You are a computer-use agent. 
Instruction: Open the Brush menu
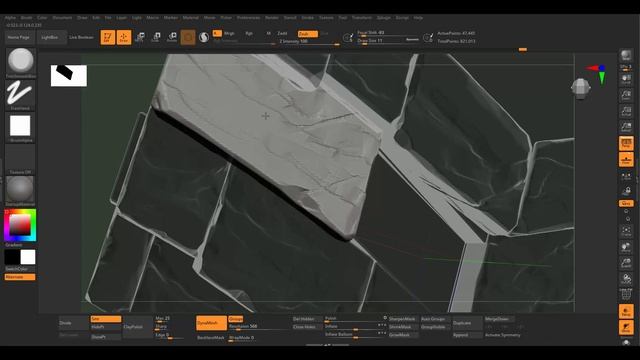pos(26,18)
